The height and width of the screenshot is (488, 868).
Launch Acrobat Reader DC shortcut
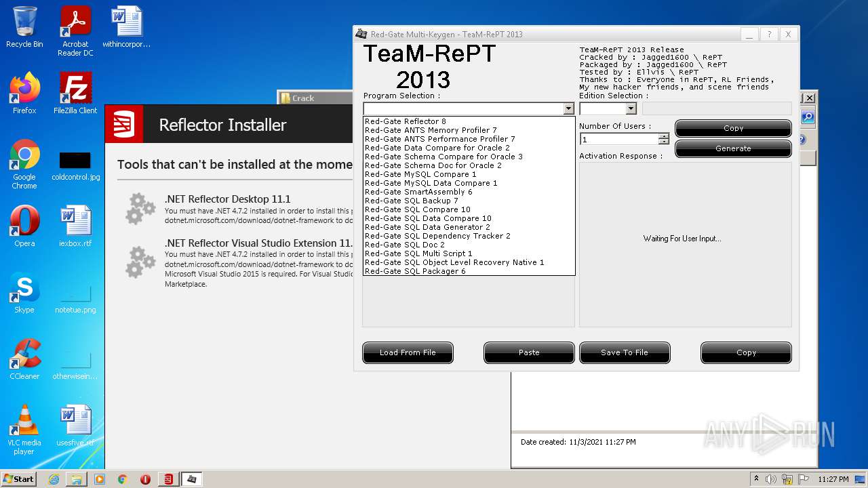point(75,31)
